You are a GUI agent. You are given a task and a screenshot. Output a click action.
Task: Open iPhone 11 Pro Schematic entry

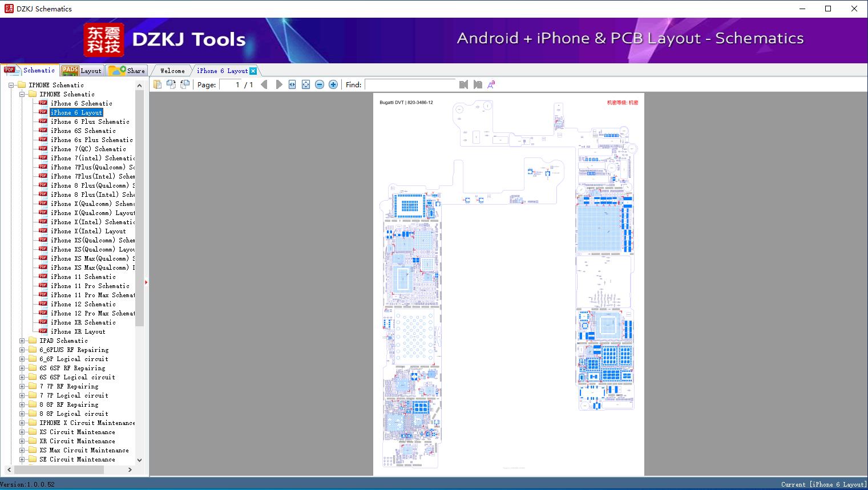pyautogui.click(x=90, y=286)
